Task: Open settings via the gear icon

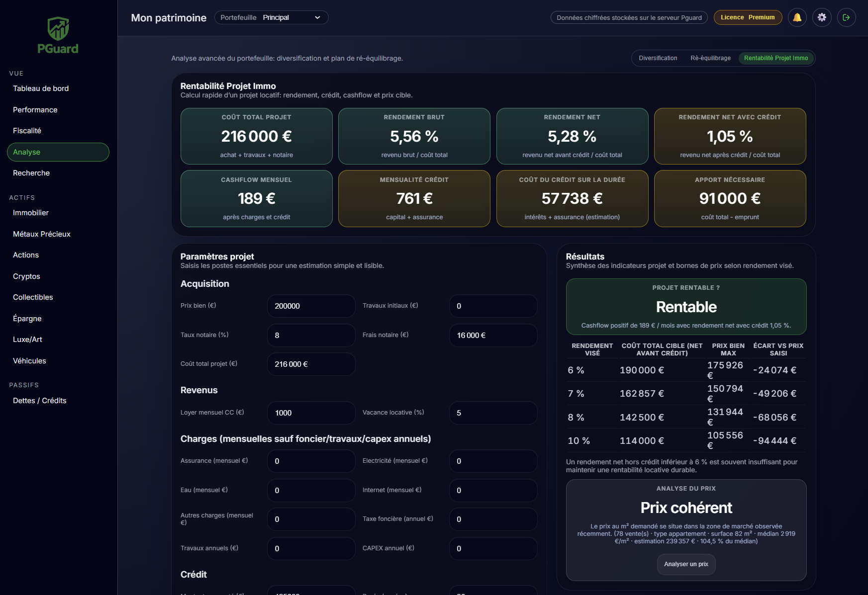Action: pos(822,17)
